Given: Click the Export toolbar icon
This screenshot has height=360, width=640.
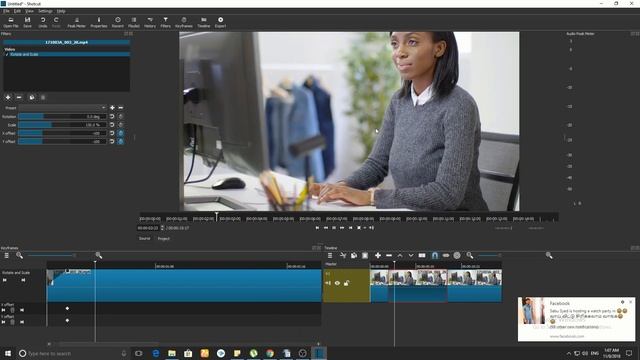Looking at the screenshot, I should click(x=220, y=22).
